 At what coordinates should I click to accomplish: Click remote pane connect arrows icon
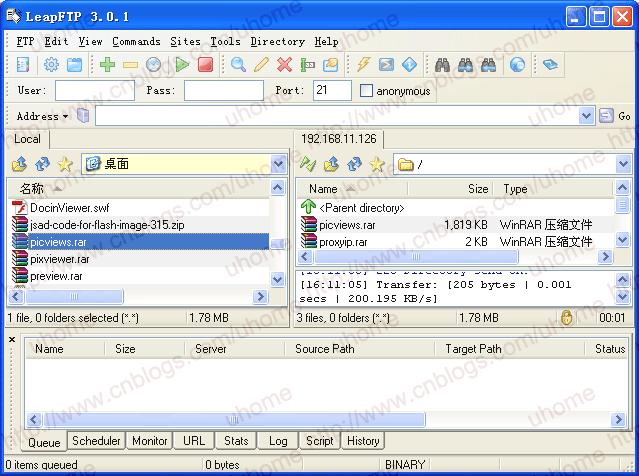tap(308, 164)
